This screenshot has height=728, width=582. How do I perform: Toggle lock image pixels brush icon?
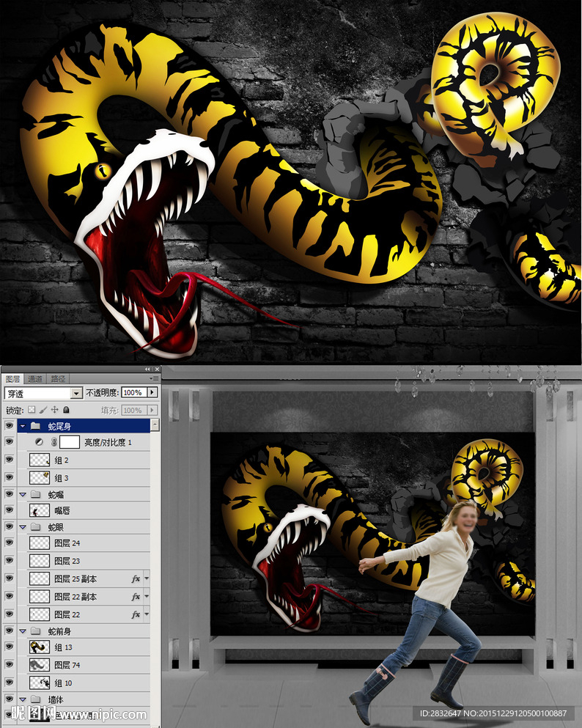click(x=43, y=410)
